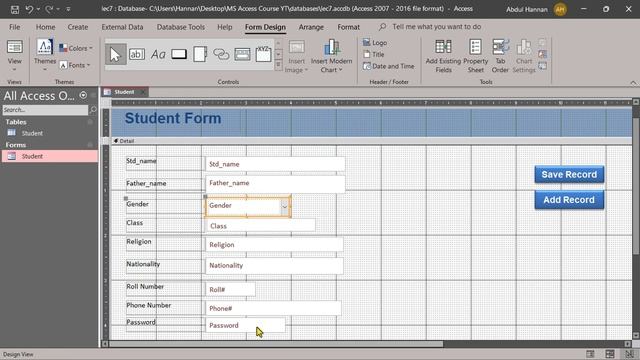Choose the Text Box (ab|) control
640x360 pixels.
click(137, 54)
